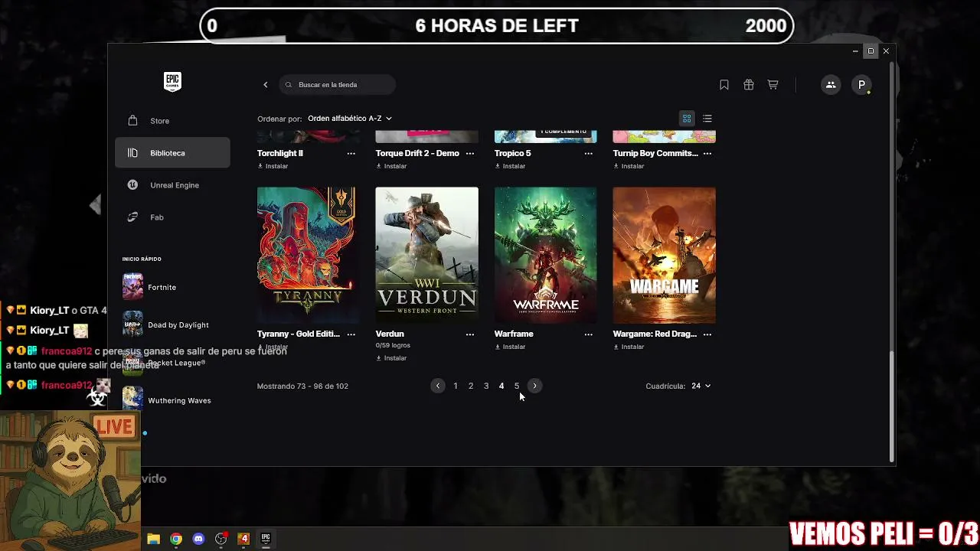Click Instalar under Torque Drift 2 - Demo
The width and height of the screenshot is (980, 551).
392,166
